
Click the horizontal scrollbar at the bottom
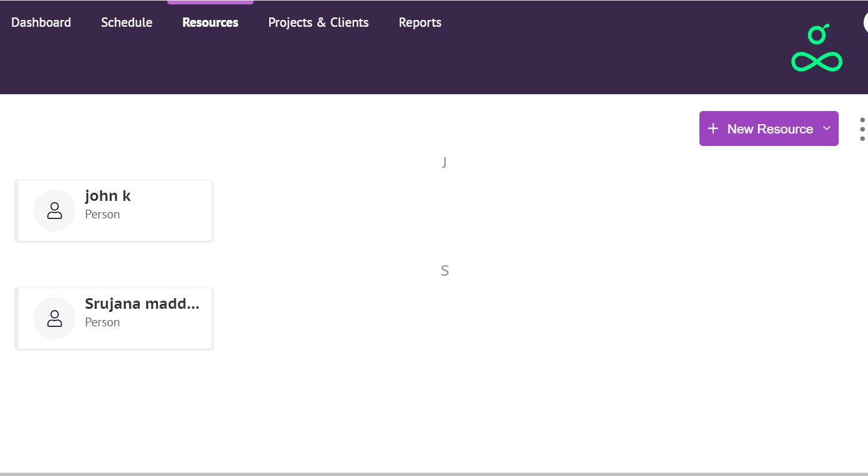434,474
